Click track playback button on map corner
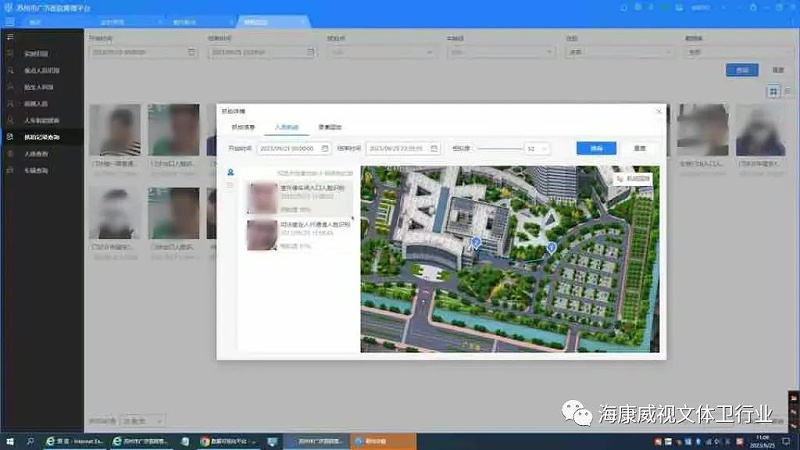Image resolution: width=800 pixels, height=450 pixels. (633, 179)
